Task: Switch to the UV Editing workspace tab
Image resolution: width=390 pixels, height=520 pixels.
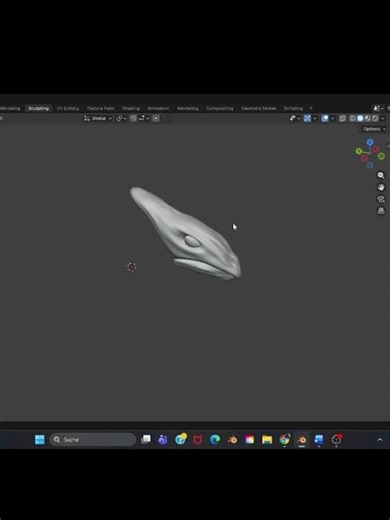Action: point(68,108)
